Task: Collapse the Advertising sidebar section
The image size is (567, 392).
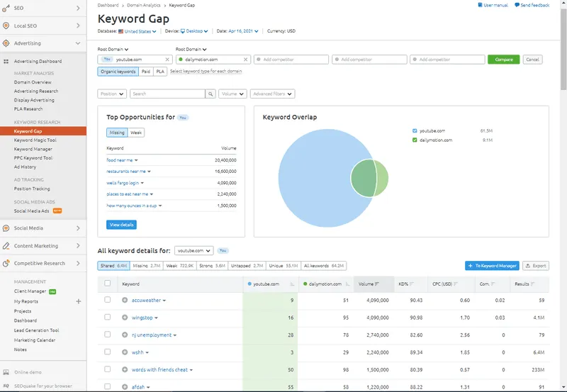Action: pos(78,43)
